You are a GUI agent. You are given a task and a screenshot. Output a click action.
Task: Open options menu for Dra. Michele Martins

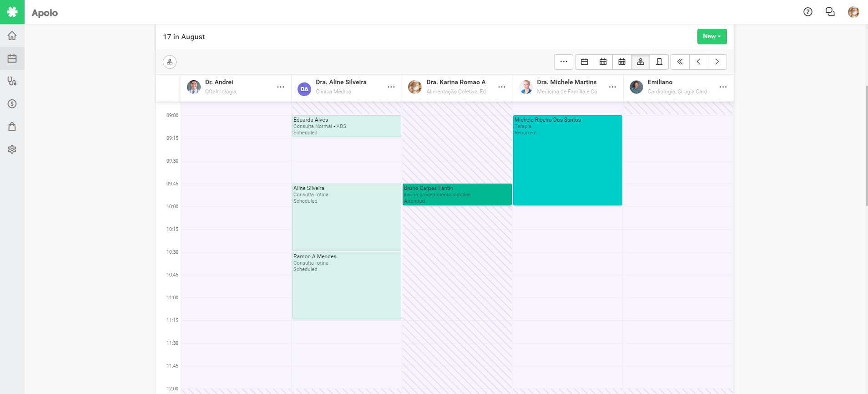tap(613, 87)
